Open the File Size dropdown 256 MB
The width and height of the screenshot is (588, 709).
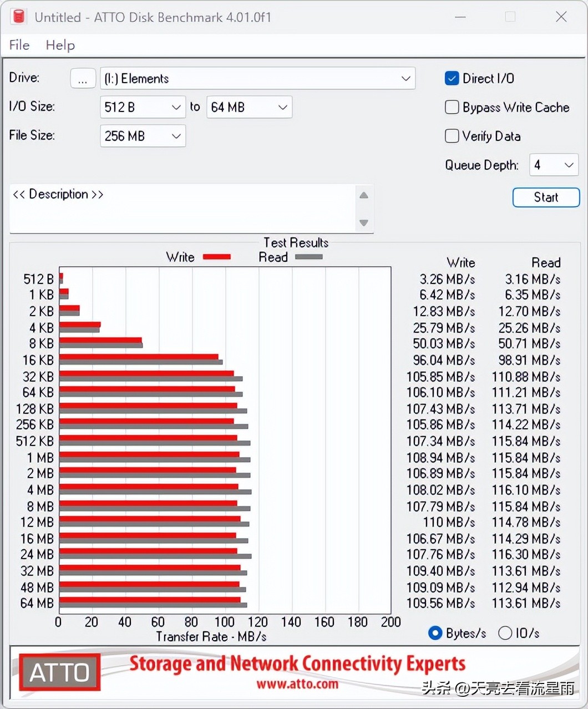(143, 136)
